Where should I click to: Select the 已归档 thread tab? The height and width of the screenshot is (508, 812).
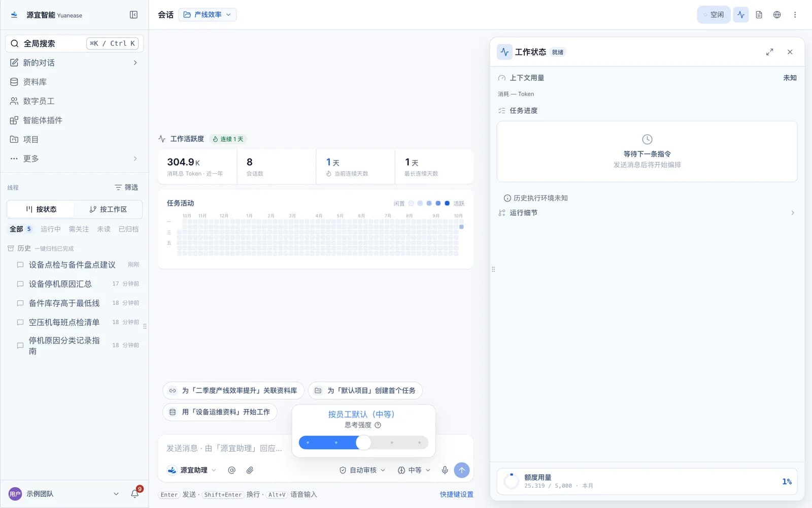click(x=128, y=229)
